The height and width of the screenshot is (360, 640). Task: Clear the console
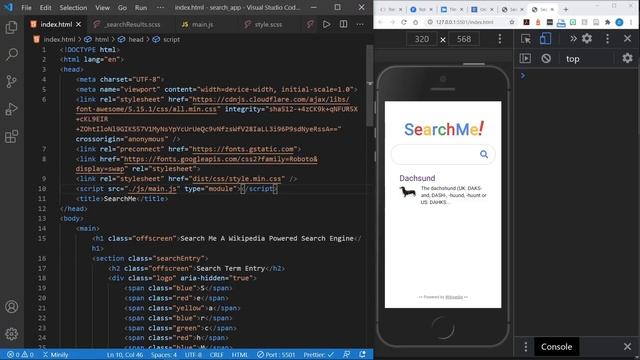point(546,58)
